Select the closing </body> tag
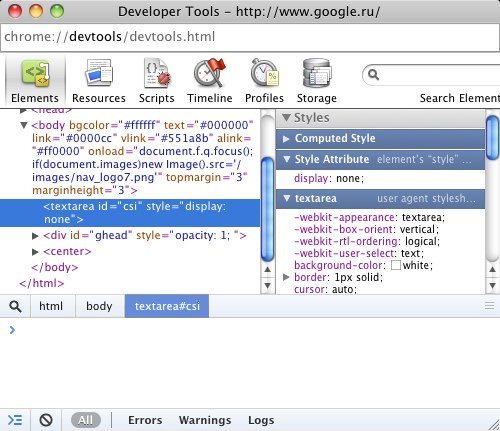 [55, 268]
